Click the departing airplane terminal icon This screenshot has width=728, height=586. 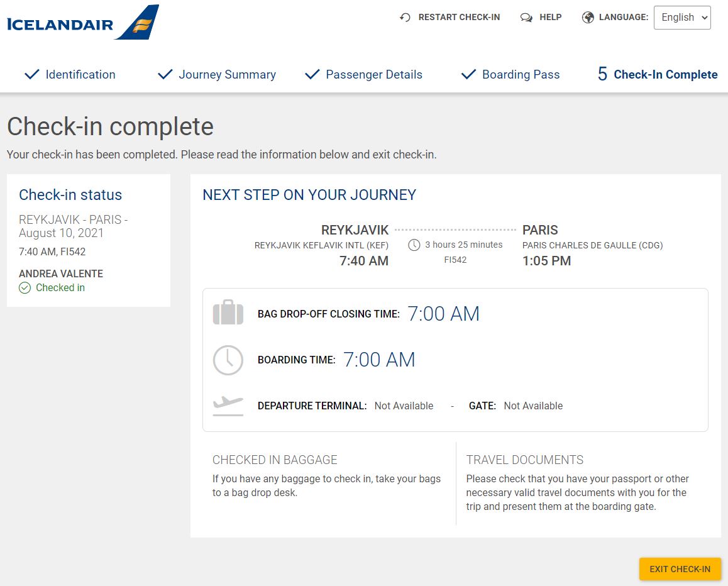(x=228, y=406)
